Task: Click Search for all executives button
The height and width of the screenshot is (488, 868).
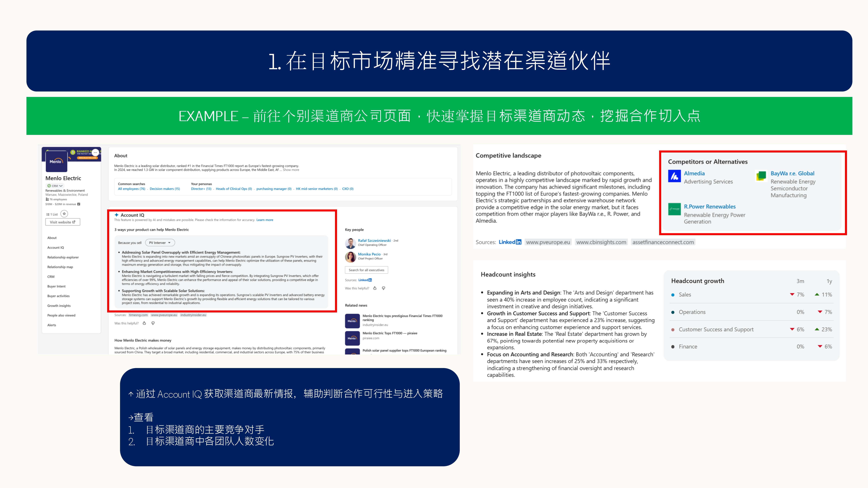Action: click(366, 270)
